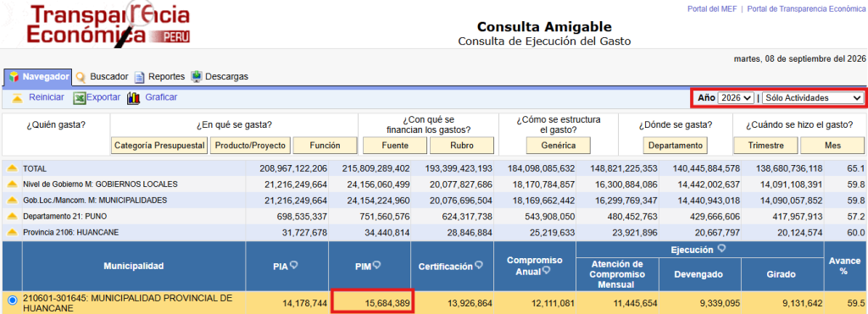
Task: Click the Avance % column header
Action: click(x=844, y=266)
